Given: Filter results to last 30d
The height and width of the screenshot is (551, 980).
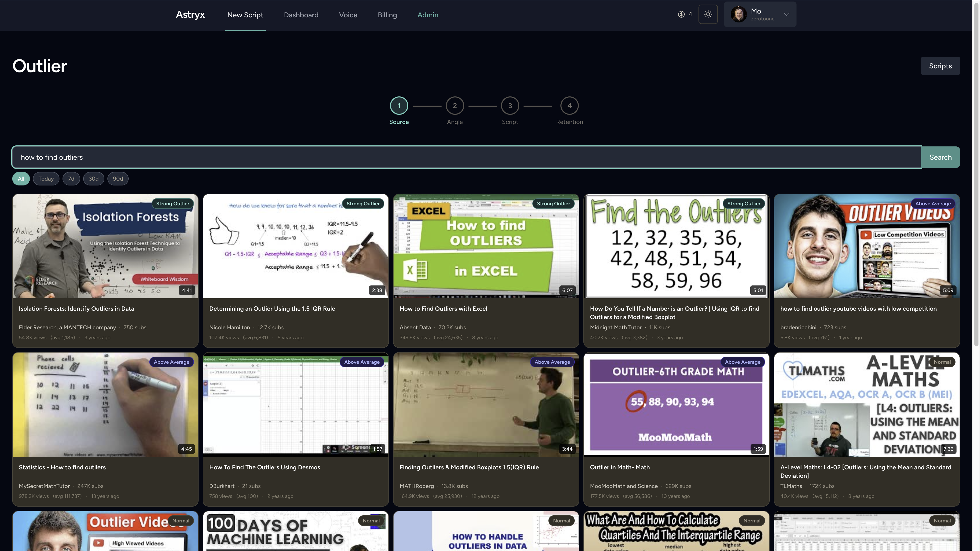Looking at the screenshot, I should click(x=94, y=179).
